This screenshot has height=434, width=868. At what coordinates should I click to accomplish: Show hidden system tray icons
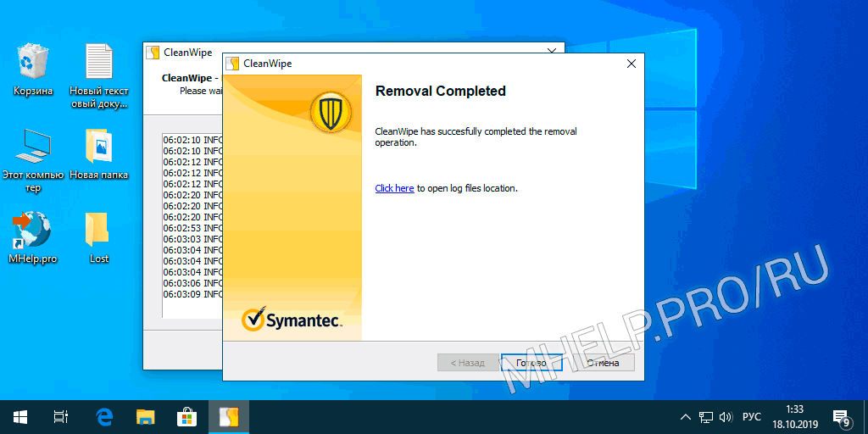tap(685, 417)
